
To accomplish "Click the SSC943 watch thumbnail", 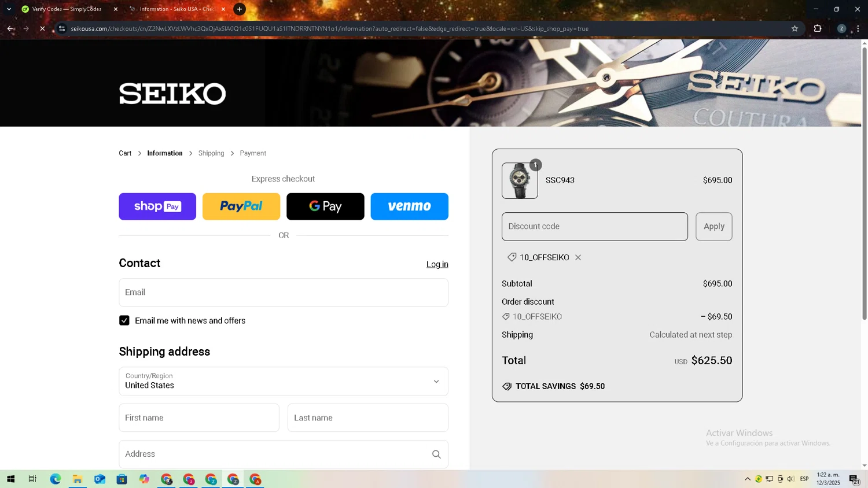I will (520, 181).
